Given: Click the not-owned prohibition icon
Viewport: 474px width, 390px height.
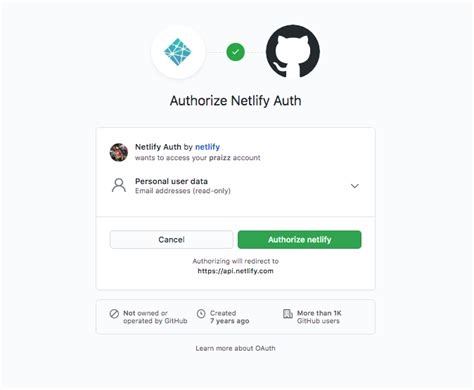Looking at the screenshot, I should click(x=114, y=314).
